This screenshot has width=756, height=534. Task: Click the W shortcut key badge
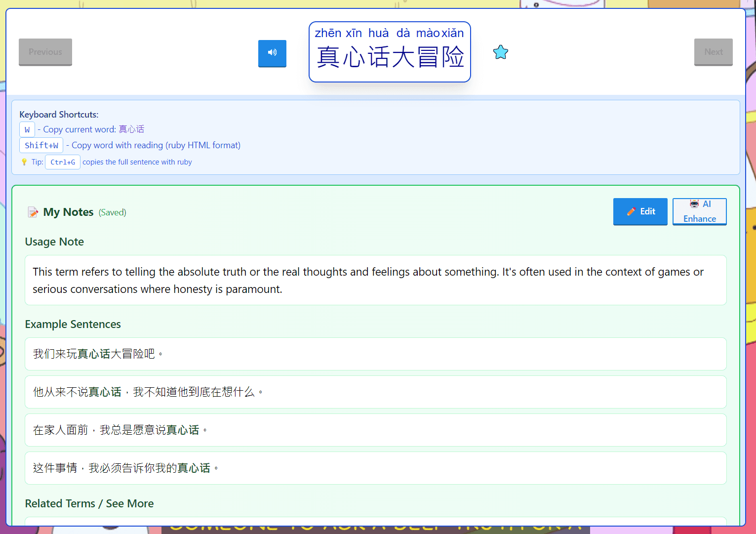point(27,129)
